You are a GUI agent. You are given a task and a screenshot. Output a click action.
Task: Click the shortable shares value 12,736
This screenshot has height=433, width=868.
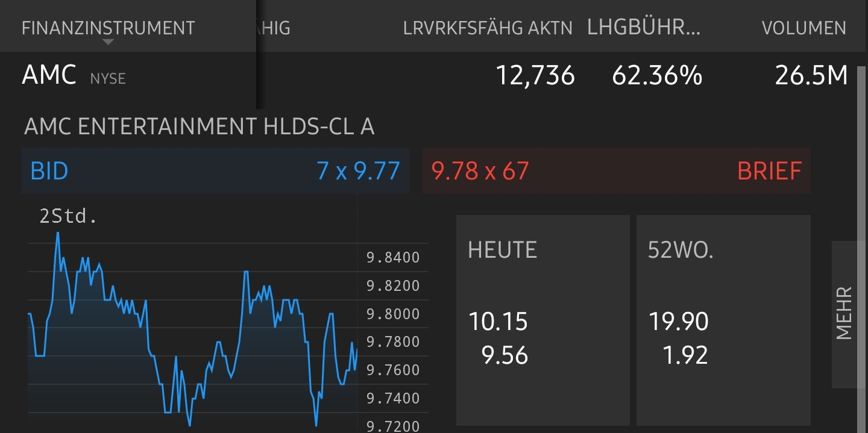[535, 76]
